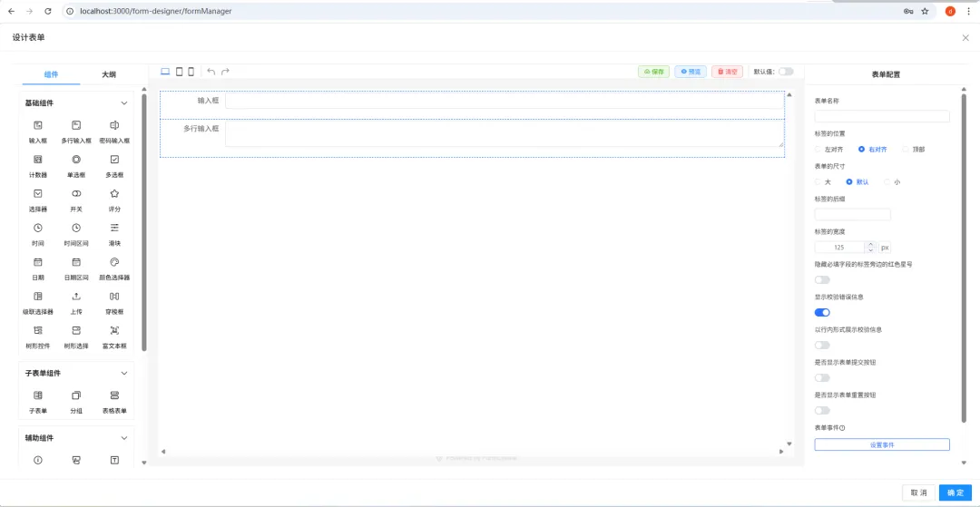Select the 上传 upload component icon
Viewport: 980px width, 507px height.
point(76,296)
